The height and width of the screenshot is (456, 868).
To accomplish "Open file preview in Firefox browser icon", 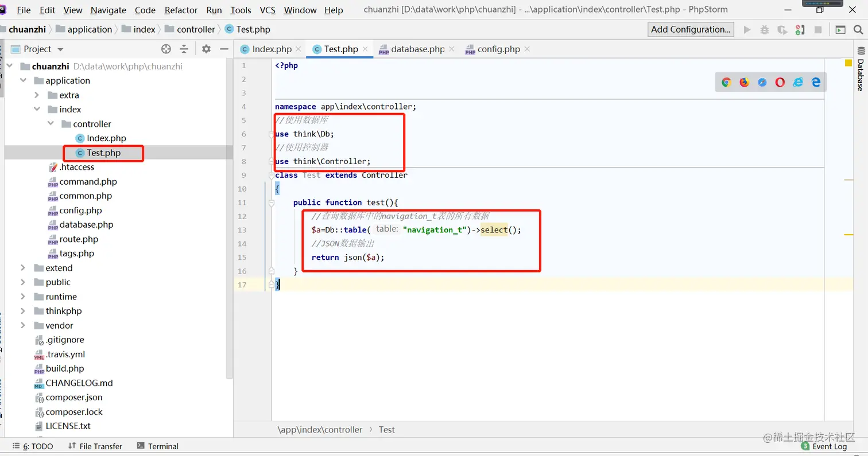I will pyautogui.click(x=745, y=83).
